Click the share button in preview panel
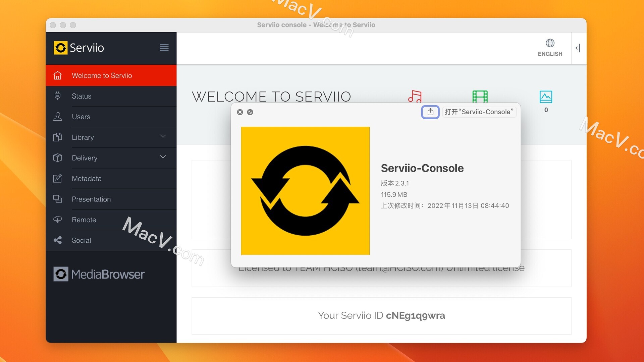 point(430,112)
